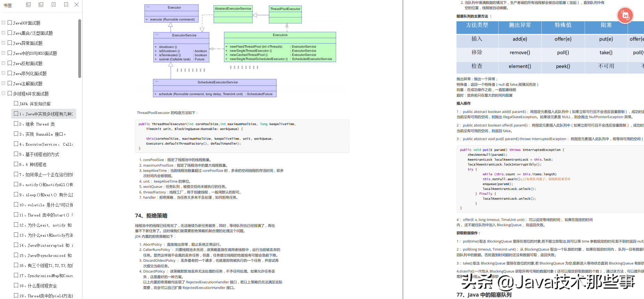Image resolution: width=644 pixels, height=299 pixels.
Task: Click the floating red WPS document button
Action: [625, 15]
